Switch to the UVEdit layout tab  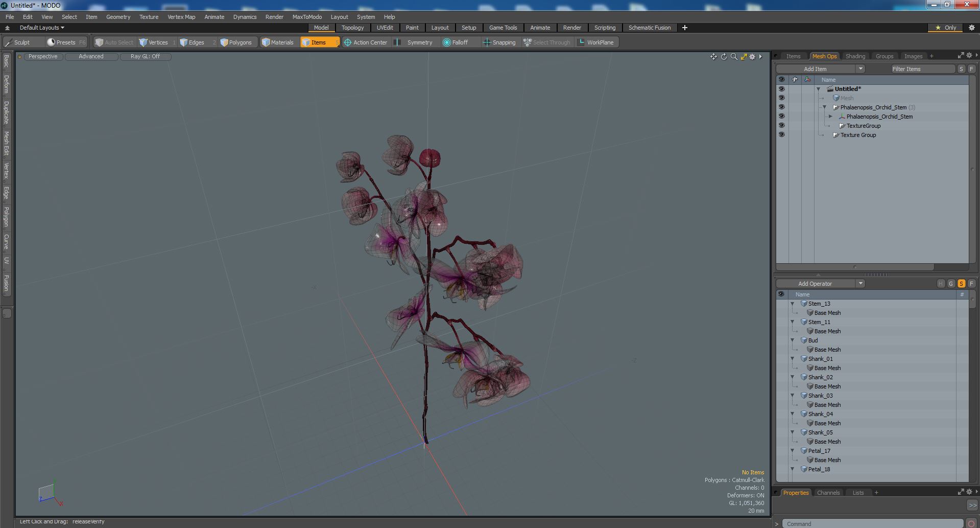[385, 28]
